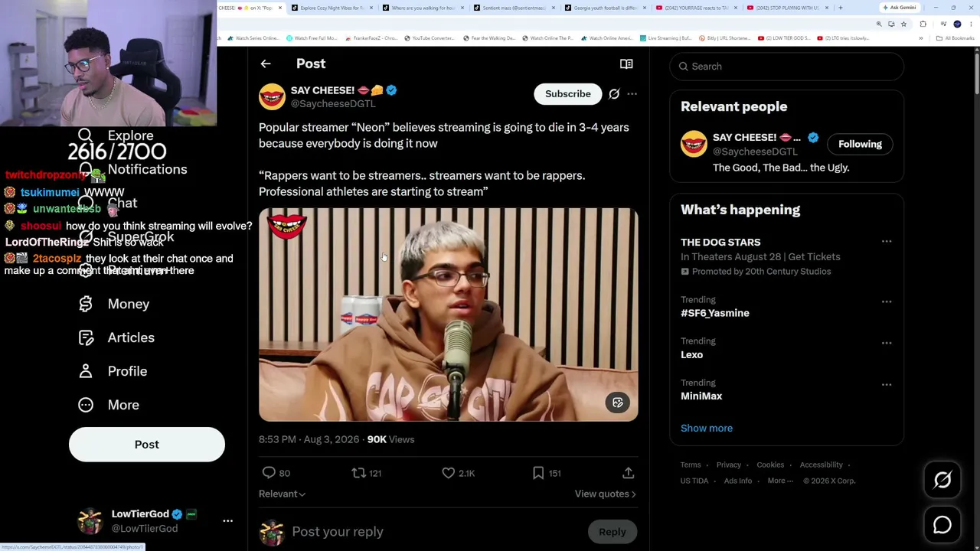Open the reply comment icon showing 80
Viewport: 980px width, 551px height.
[x=269, y=473]
